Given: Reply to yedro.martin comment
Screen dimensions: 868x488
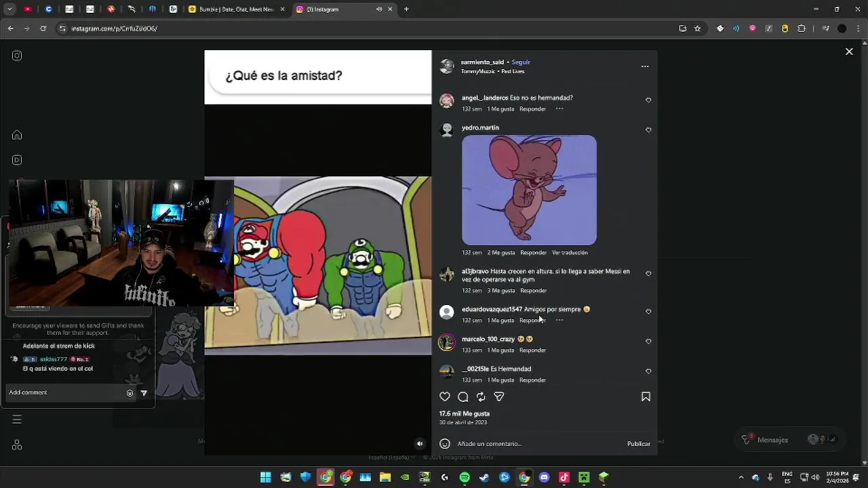Looking at the screenshot, I should click(533, 253).
